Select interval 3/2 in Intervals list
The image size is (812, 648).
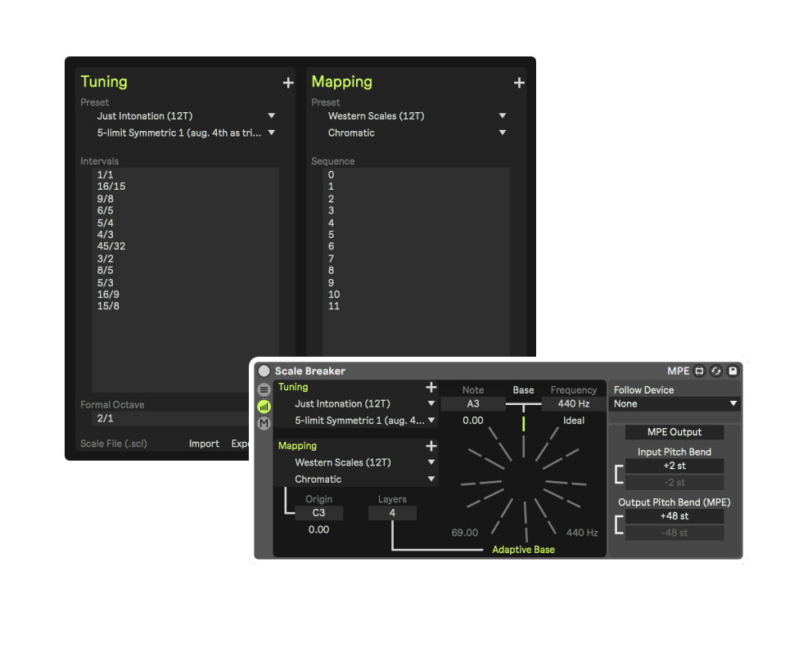point(105,259)
